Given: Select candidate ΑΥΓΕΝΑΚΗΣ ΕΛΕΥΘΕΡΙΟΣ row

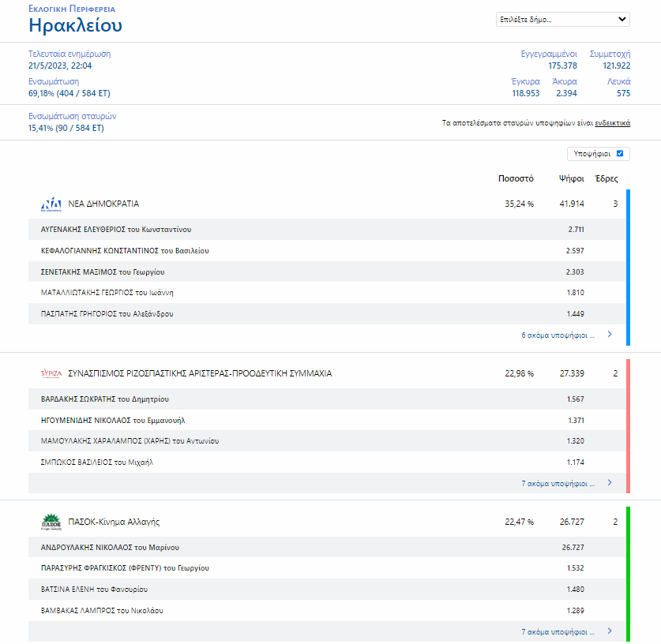Looking at the screenshot, I should (116, 230).
